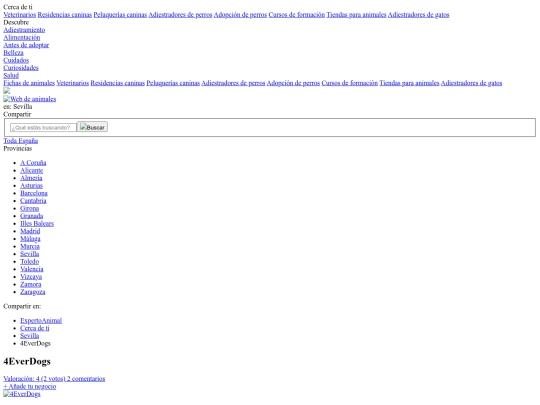Open the 2 comentarios link
This screenshot has height=405, width=540.
point(86,379)
